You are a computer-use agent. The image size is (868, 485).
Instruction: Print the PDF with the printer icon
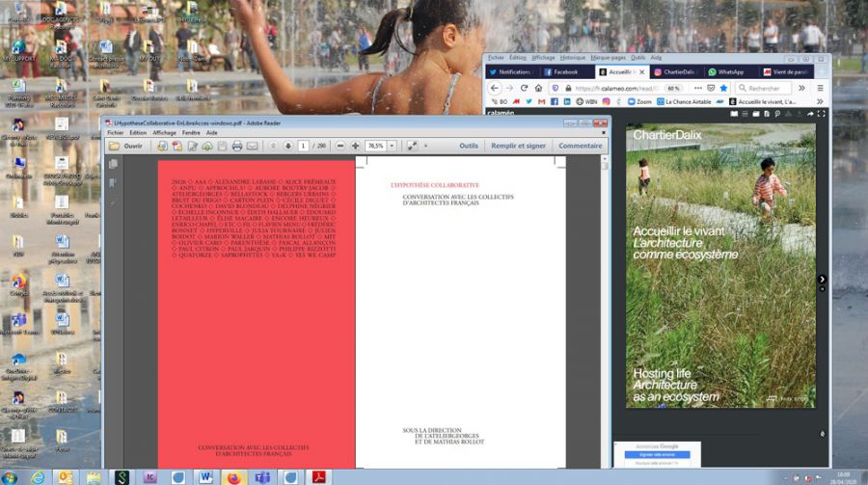point(237,147)
